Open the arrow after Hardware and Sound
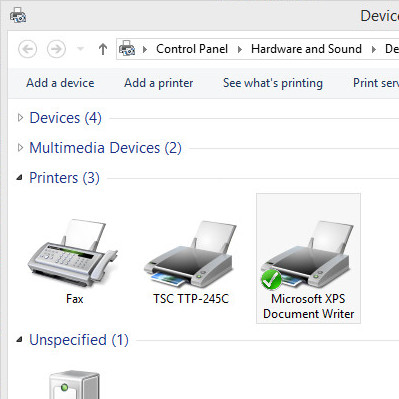Image resolution: width=399 pixels, height=399 pixels. 374,49
